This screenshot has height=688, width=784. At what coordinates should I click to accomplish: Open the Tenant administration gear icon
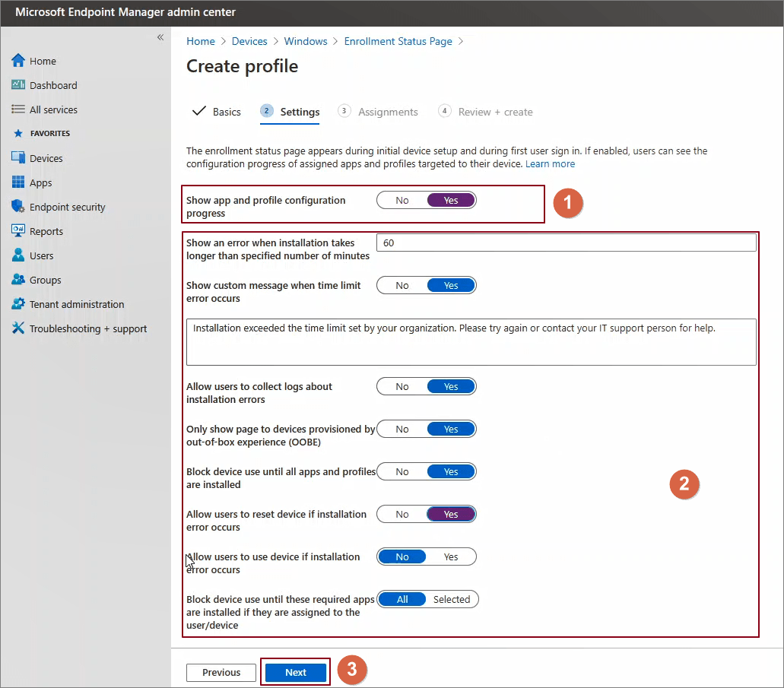[18, 303]
